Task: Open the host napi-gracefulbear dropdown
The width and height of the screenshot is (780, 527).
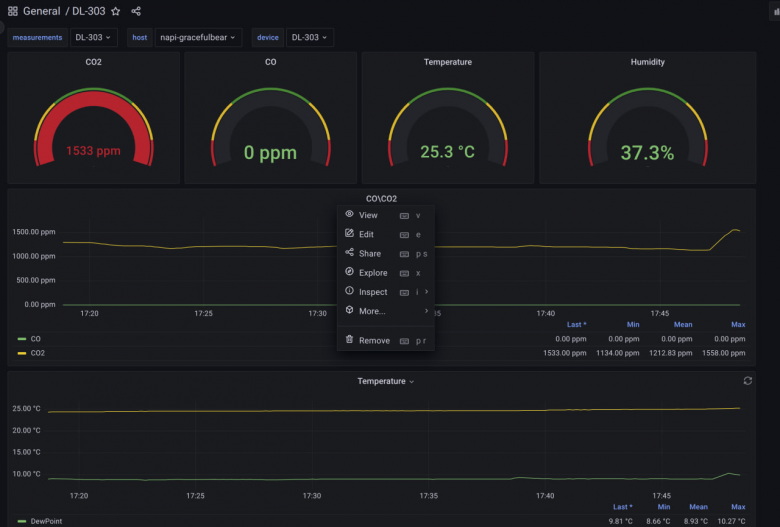Action: tap(198, 37)
